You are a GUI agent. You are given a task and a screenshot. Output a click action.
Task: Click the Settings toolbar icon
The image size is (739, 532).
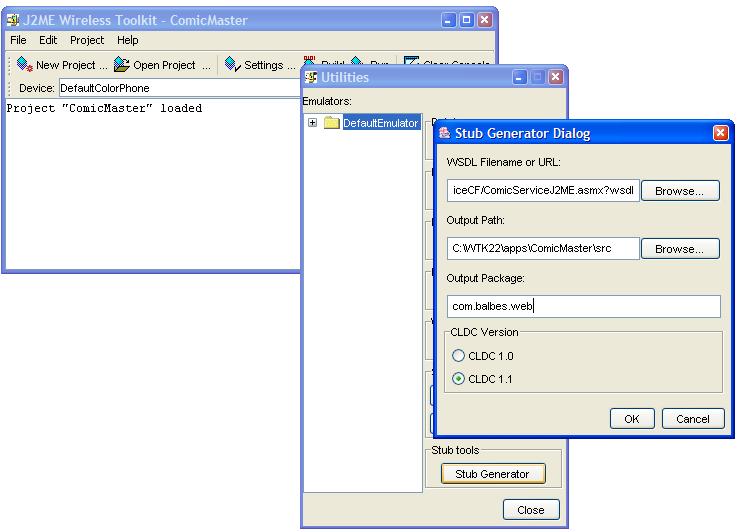click(x=233, y=64)
